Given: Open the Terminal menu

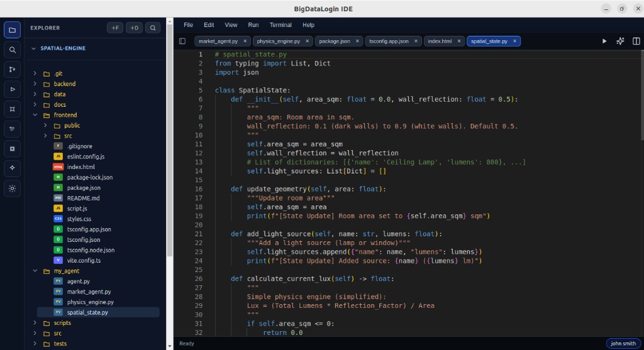Looking at the screenshot, I should [x=280, y=25].
